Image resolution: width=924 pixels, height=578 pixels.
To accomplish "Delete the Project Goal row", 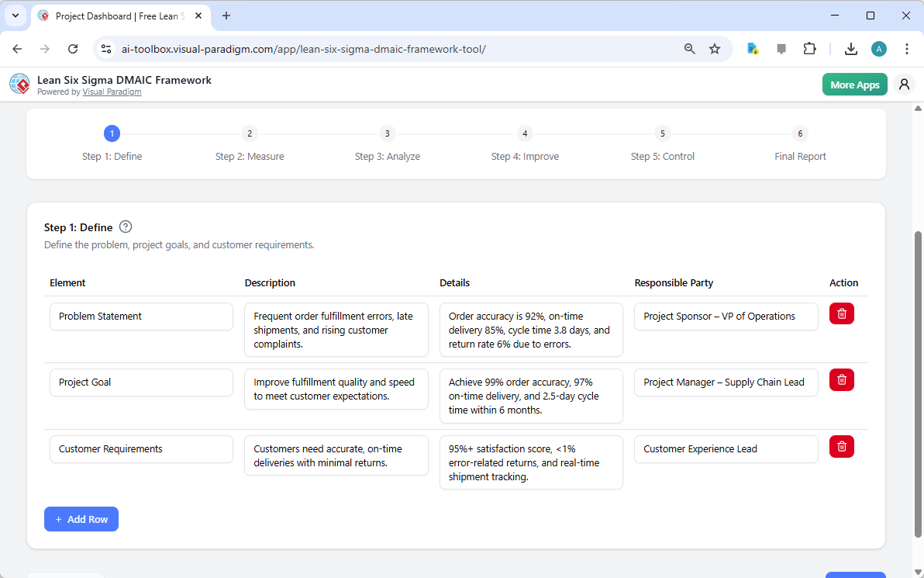I will click(x=841, y=379).
